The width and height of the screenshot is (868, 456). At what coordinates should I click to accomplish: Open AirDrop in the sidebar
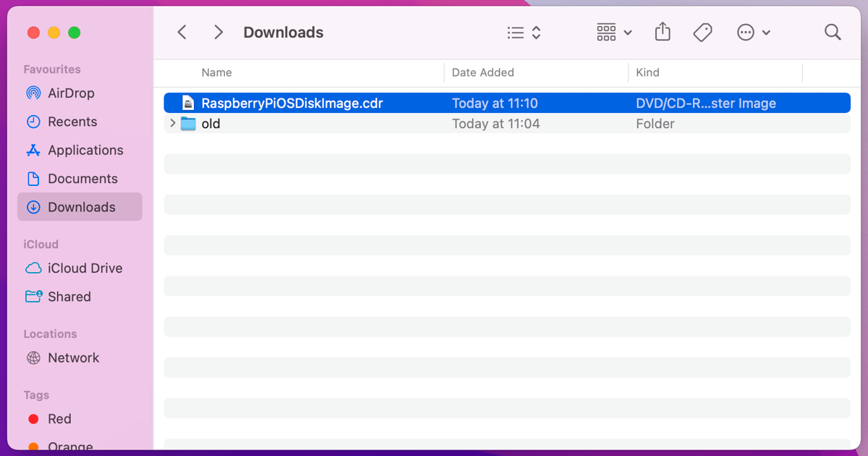pos(80,93)
